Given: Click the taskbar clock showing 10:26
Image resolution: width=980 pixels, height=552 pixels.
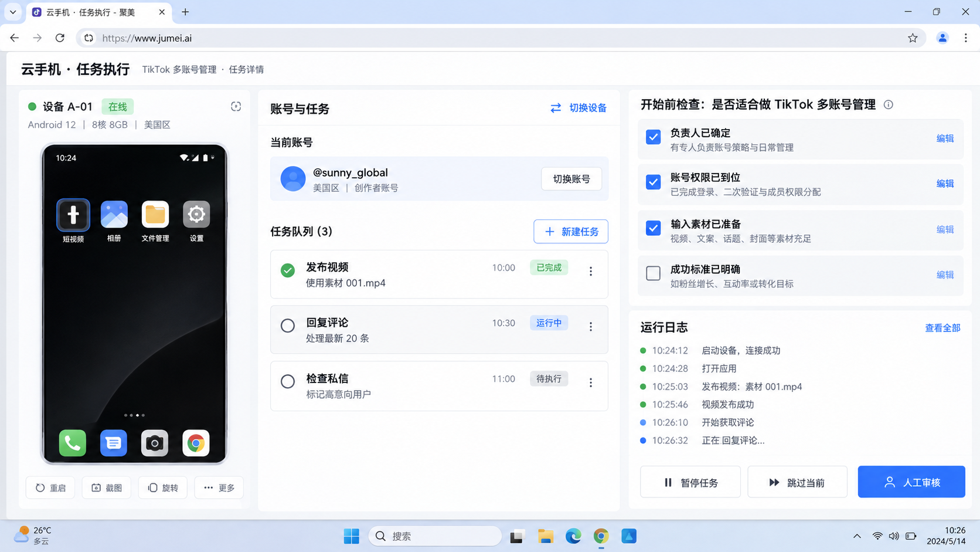Looking at the screenshot, I should 945,536.
